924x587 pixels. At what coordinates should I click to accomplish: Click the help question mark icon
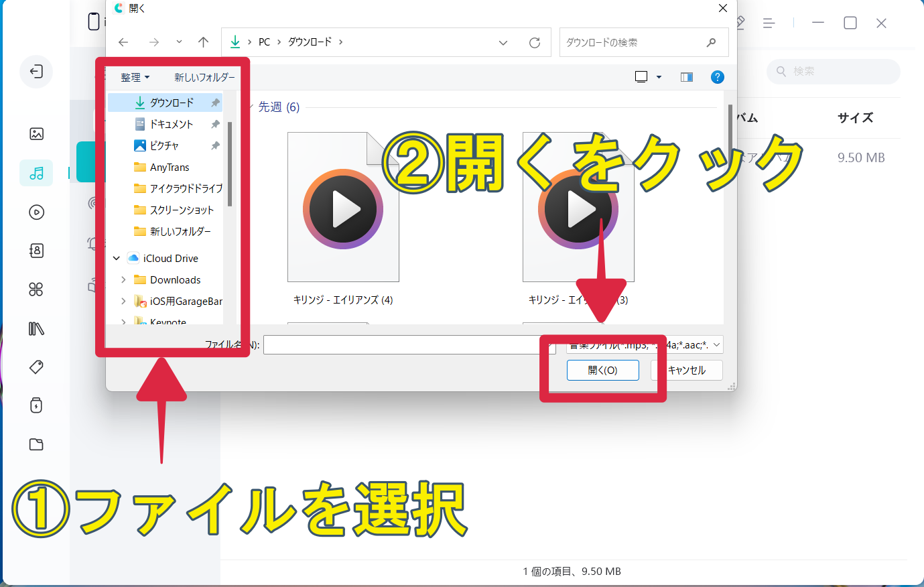pos(717,77)
